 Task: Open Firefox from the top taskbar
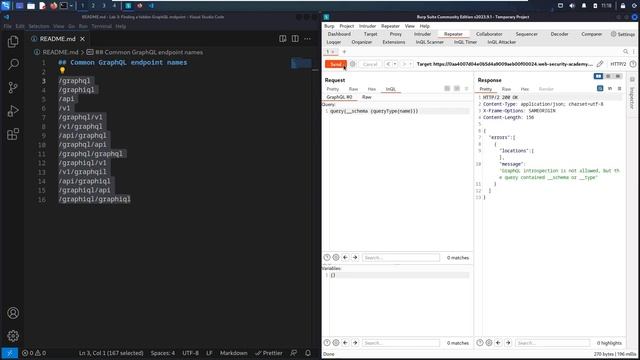[53, 6]
